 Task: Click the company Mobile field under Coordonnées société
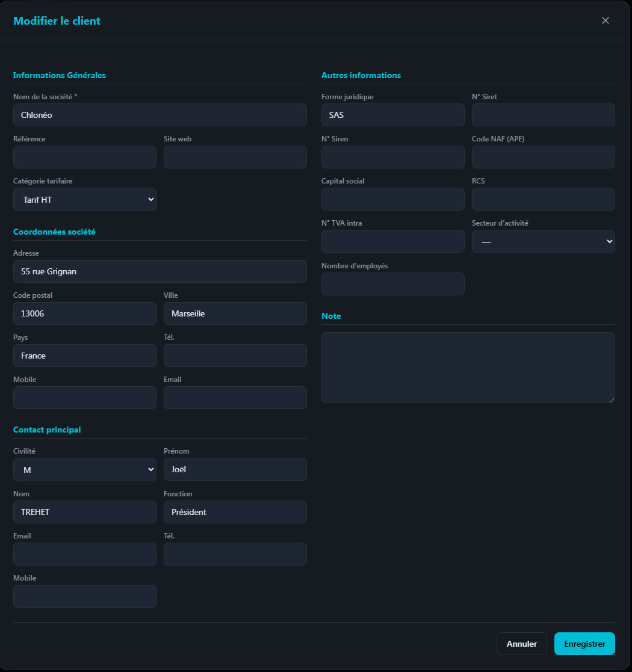click(85, 397)
